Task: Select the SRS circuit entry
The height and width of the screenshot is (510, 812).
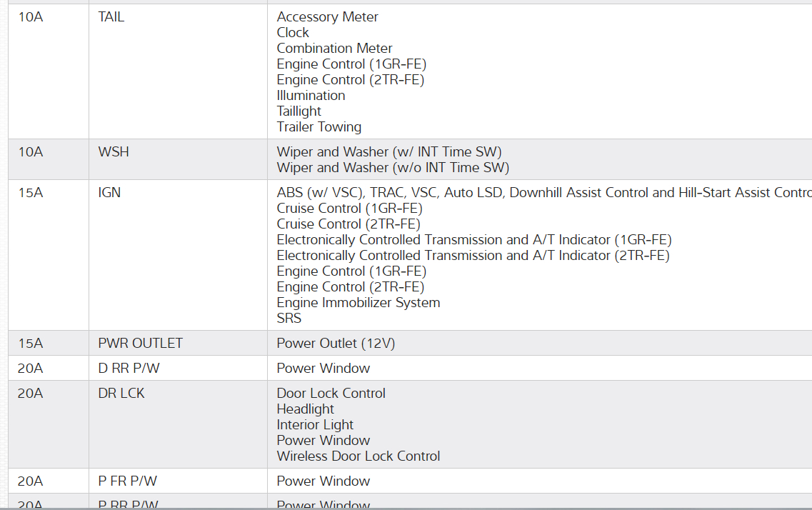Action: point(289,319)
